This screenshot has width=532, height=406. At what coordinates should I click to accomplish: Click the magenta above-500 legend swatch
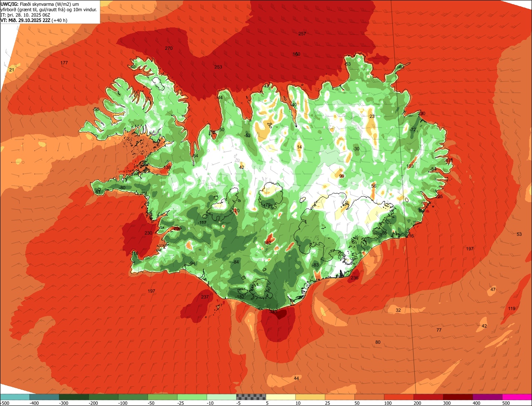pyautogui.click(x=517, y=397)
